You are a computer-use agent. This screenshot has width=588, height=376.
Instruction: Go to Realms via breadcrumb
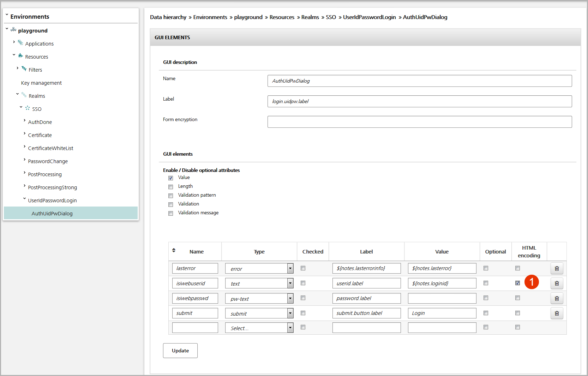310,17
